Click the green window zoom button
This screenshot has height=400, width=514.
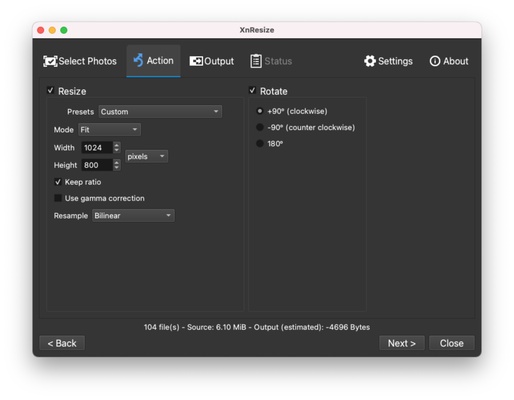point(64,30)
